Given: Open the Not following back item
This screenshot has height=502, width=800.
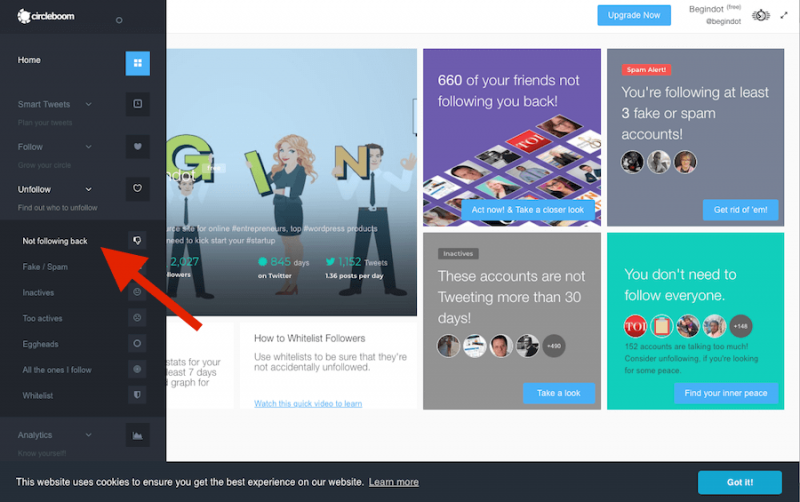Looking at the screenshot, I should [55, 241].
